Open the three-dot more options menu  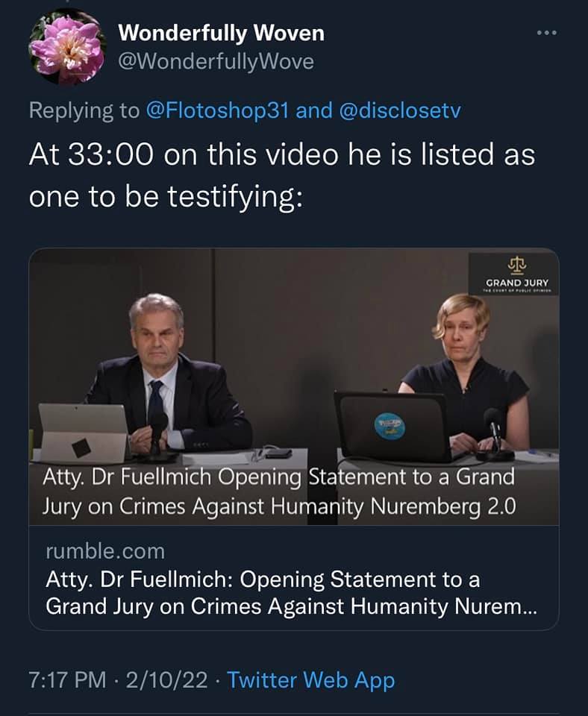tap(547, 34)
